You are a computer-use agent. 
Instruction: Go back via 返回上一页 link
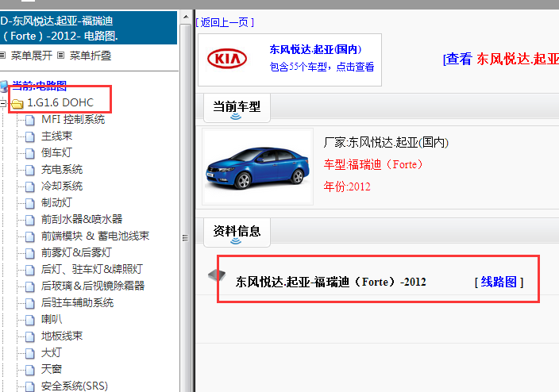tap(225, 22)
